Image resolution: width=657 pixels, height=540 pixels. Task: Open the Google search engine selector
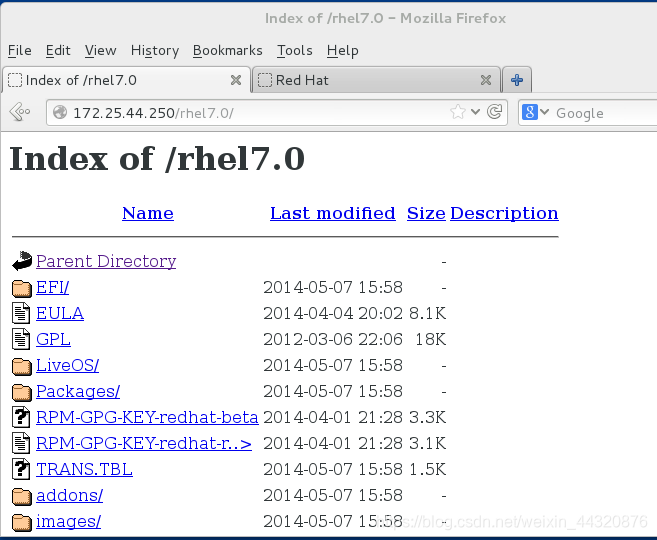(x=535, y=112)
